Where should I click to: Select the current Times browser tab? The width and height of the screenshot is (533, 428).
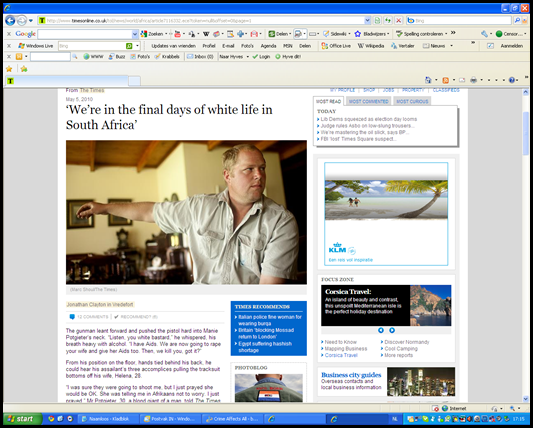coord(67,81)
